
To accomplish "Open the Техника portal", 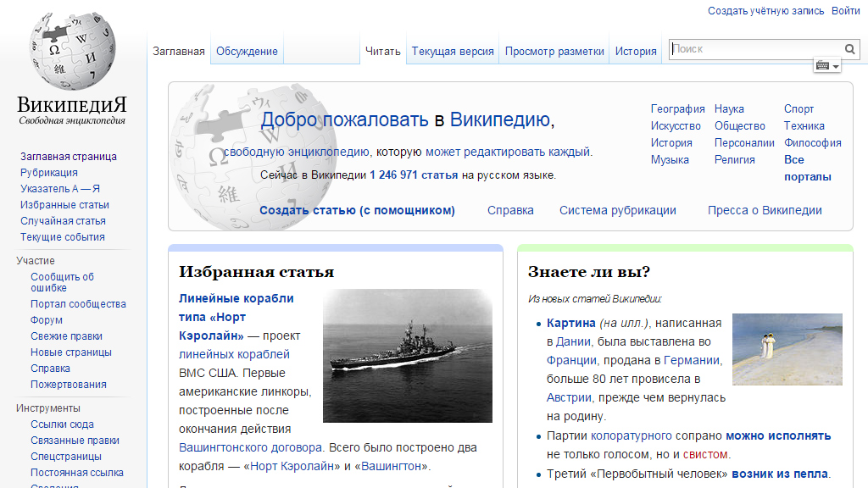I will pyautogui.click(x=804, y=126).
